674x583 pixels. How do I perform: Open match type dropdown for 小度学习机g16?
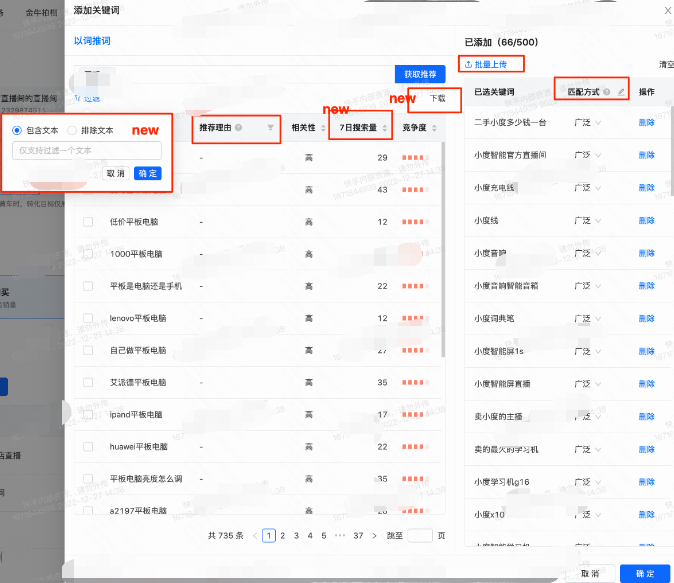pyautogui.click(x=588, y=482)
